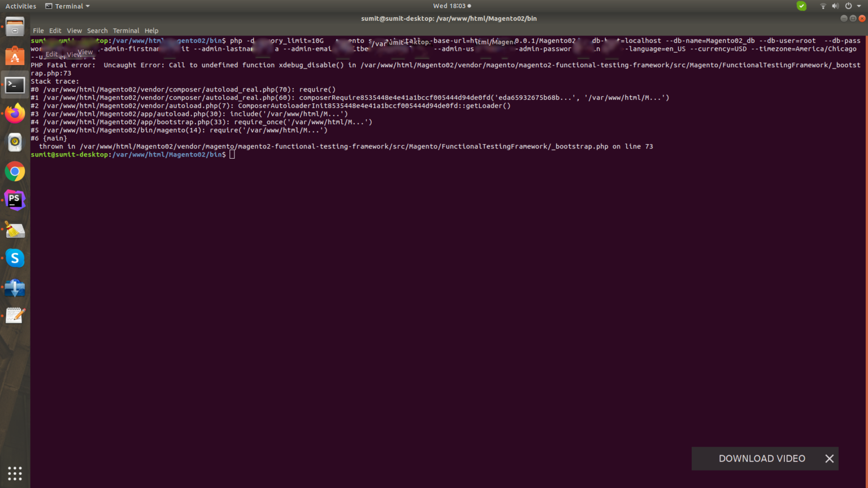Select the Terminal icon in the dock
Image resolution: width=868 pixels, height=488 pixels.
coord(15,85)
